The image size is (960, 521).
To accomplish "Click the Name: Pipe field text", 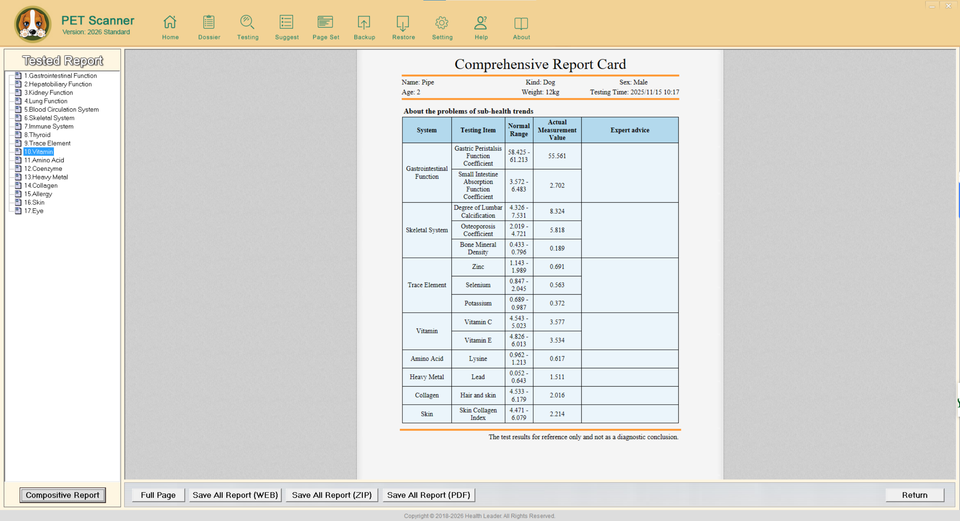I will tap(418, 82).
